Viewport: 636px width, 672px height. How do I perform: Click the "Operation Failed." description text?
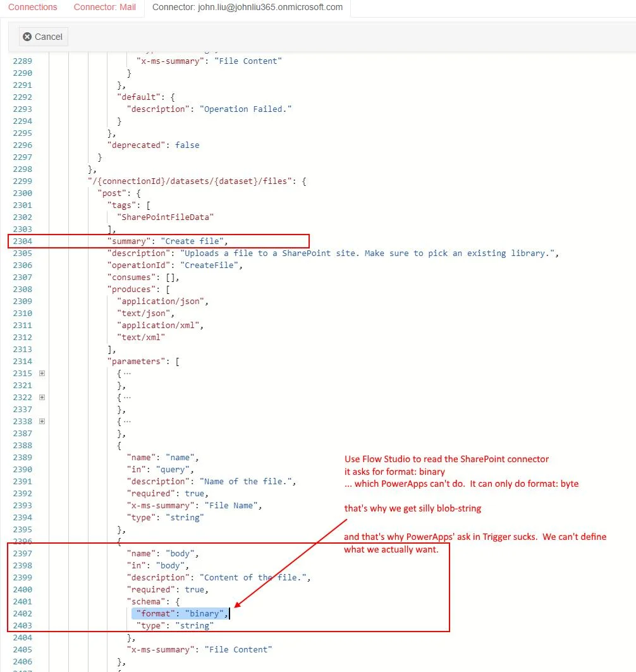tap(246, 109)
